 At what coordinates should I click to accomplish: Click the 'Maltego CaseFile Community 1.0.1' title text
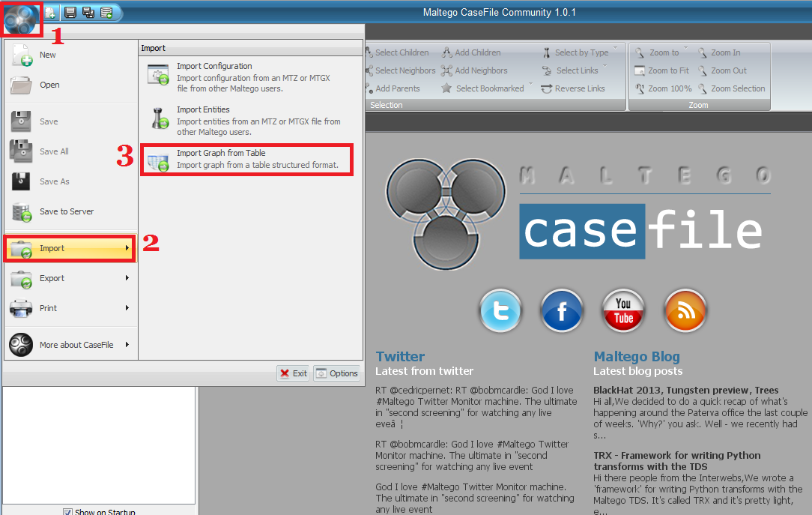[499, 13]
